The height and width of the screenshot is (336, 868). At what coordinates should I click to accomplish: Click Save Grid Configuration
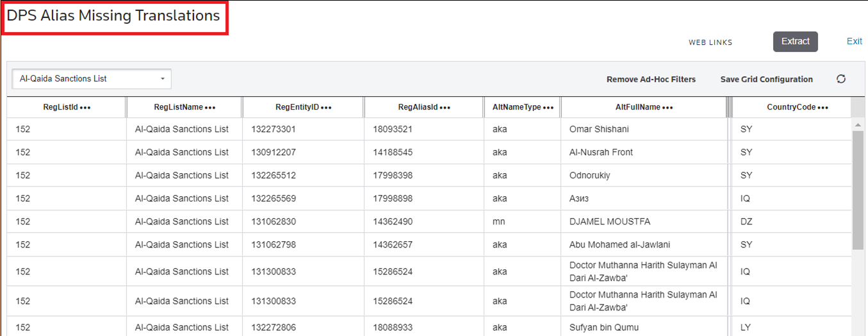coord(766,80)
